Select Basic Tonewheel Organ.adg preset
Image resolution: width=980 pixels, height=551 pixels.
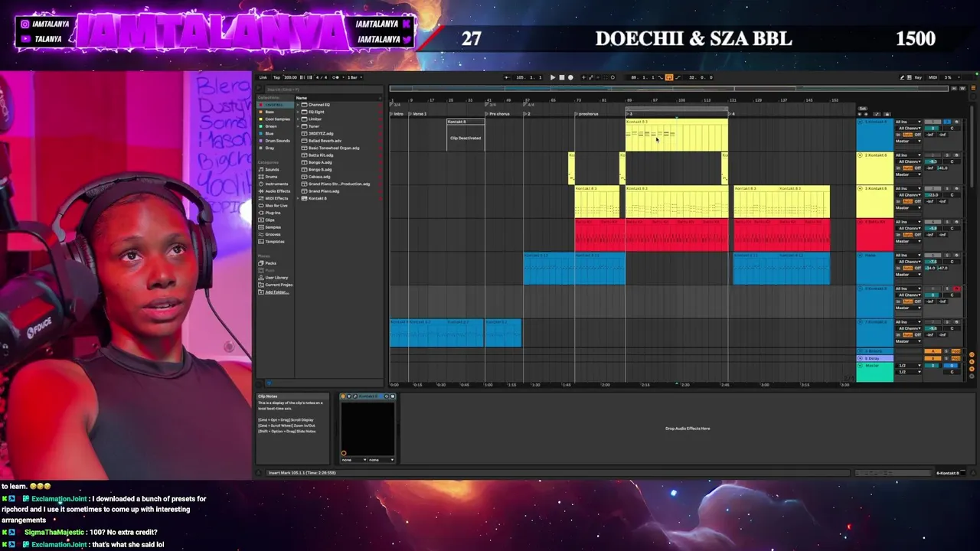(x=333, y=148)
